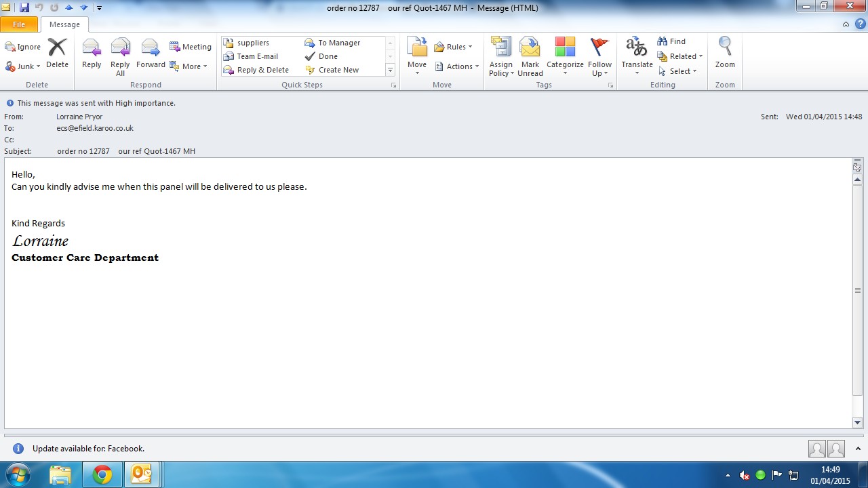The width and height of the screenshot is (868, 488).
Task: Click the Save icon in quick access toolbar
Action: 24,7
